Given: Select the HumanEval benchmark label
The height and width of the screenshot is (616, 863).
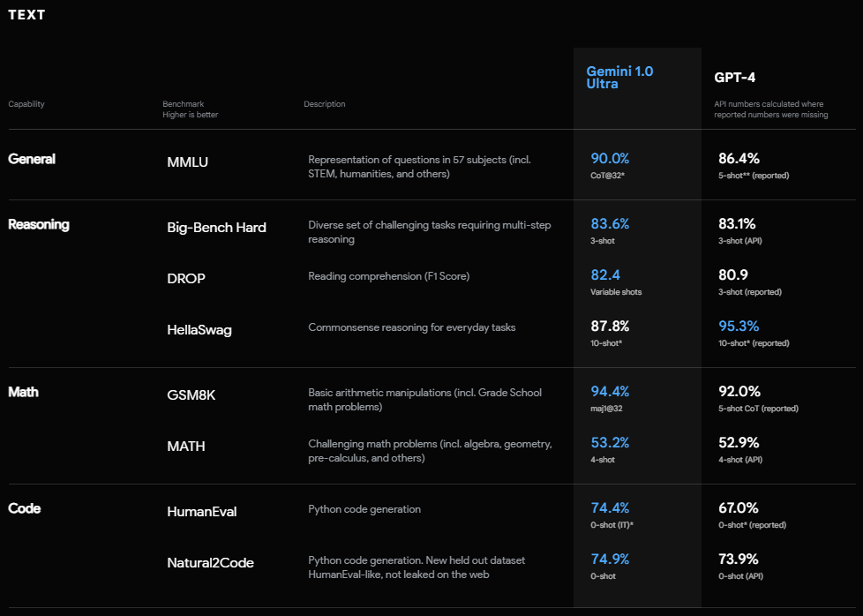Looking at the screenshot, I should [x=202, y=511].
